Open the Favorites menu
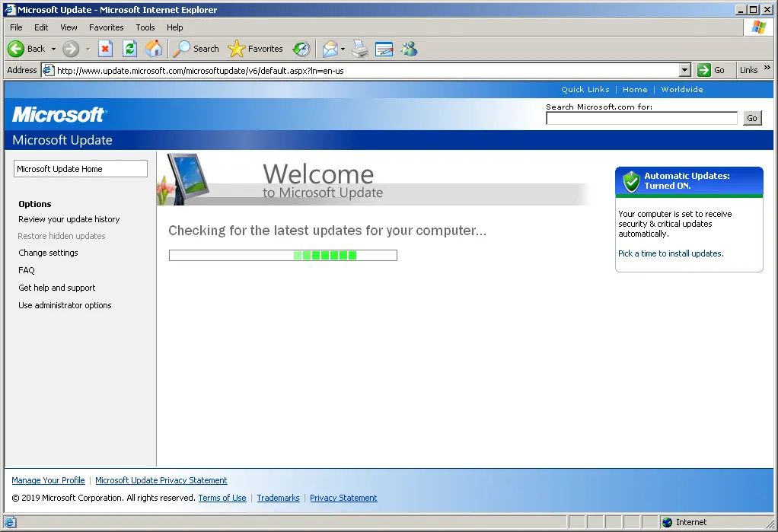This screenshot has width=778, height=532. click(x=106, y=27)
